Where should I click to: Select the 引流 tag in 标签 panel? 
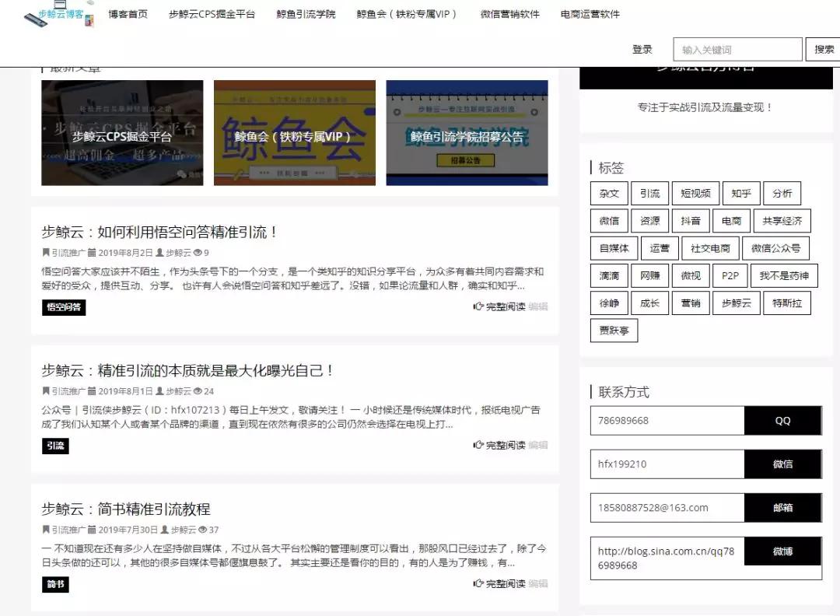[x=649, y=194]
